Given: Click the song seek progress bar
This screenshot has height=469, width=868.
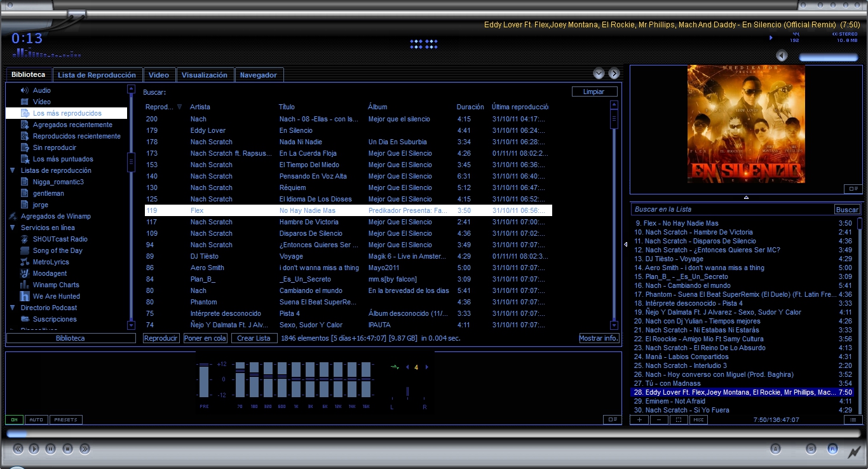Looking at the screenshot, I should pyautogui.click(x=433, y=433).
